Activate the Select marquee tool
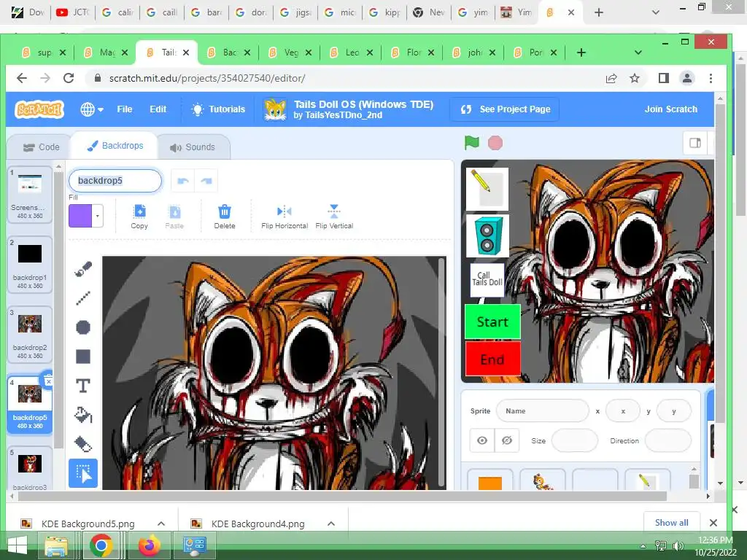The image size is (747, 560). click(83, 473)
